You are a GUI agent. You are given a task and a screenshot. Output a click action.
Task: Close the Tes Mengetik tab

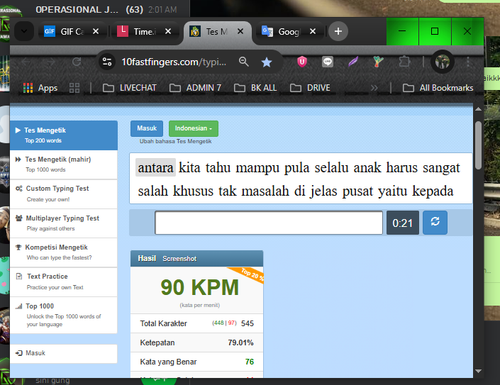240,31
